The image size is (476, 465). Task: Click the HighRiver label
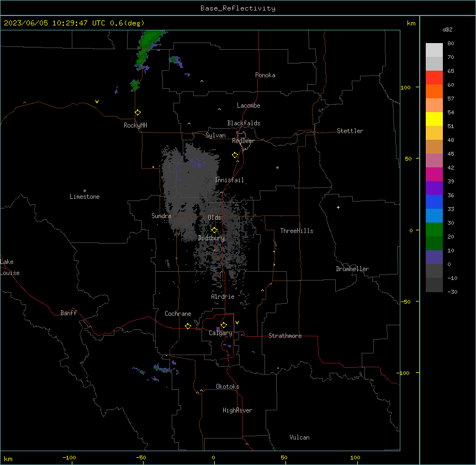click(237, 410)
